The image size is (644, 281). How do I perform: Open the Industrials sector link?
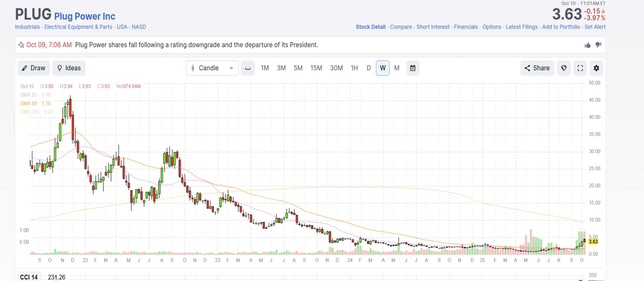click(x=27, y=27)
